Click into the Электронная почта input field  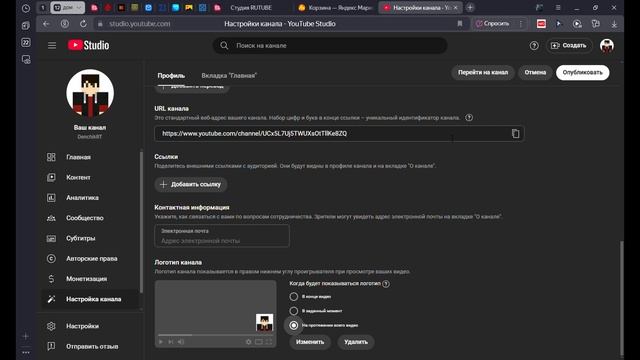tap(222, 236)
